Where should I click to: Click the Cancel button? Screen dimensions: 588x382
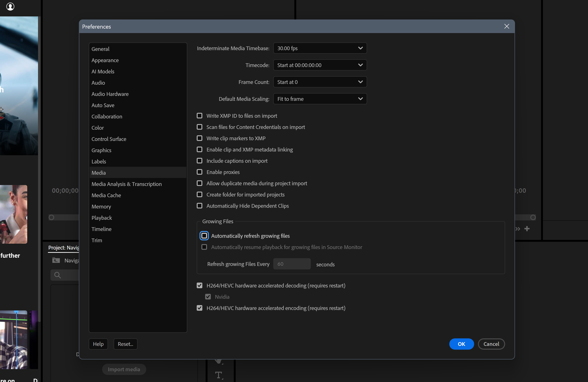click(x=491, y=344)
